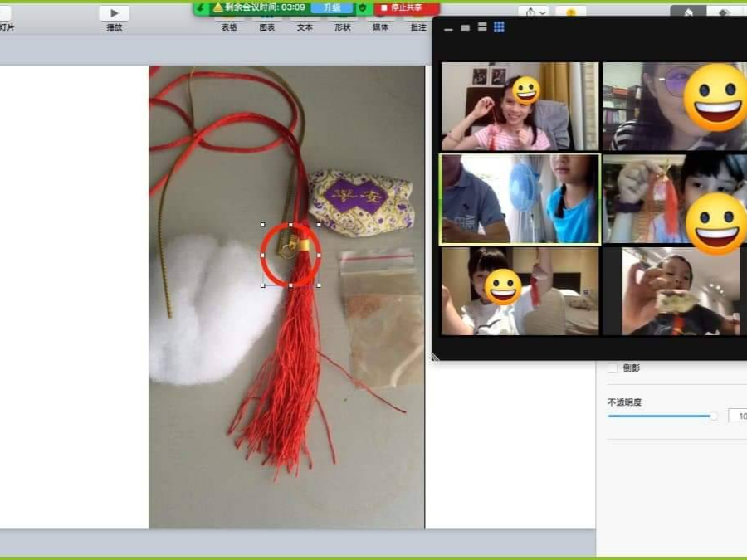This screenshot has width=747, height=560.
Task: Click the blue Upgrade (升级) button
Action: (x=332, y=7)
